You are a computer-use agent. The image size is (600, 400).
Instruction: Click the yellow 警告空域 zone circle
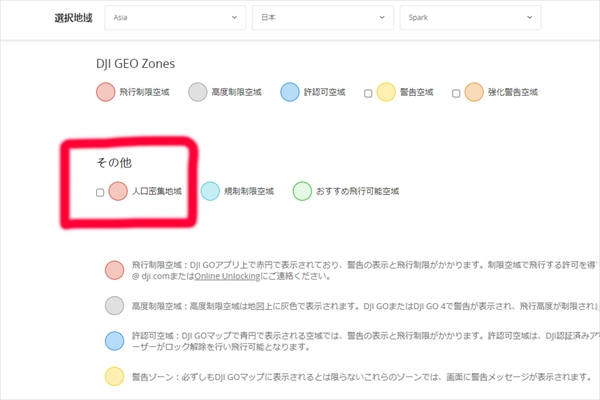pyautogui.click(x=386, y=92)
